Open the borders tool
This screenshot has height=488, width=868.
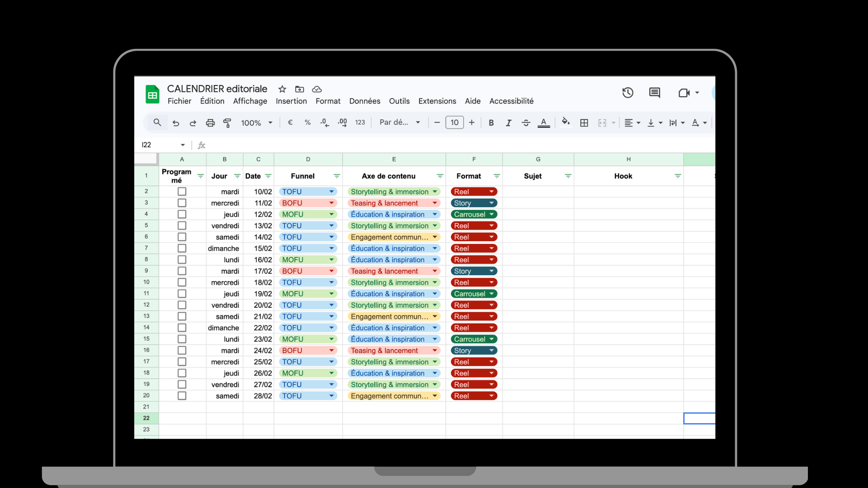(584, 123)
